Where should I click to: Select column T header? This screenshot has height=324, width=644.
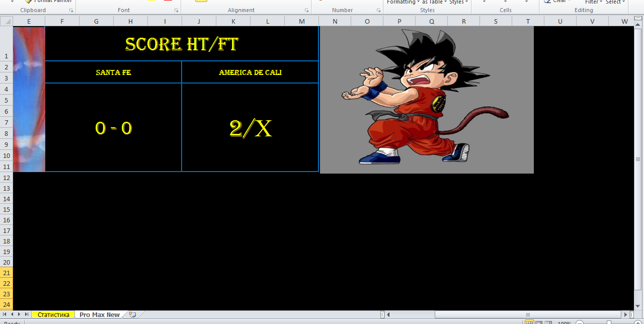click(x=528, y=21)
